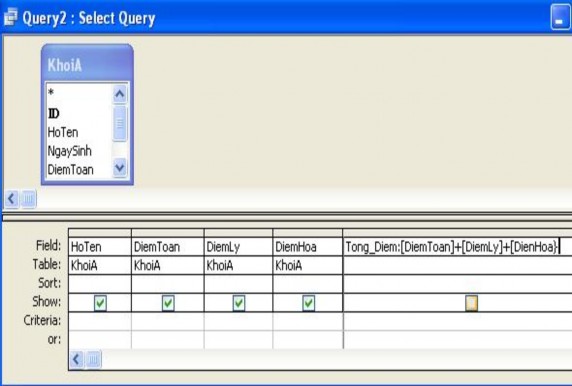Click Table cell KhoiA under DiemToan
Screen dimensions: 572x386
coord(168,265)
